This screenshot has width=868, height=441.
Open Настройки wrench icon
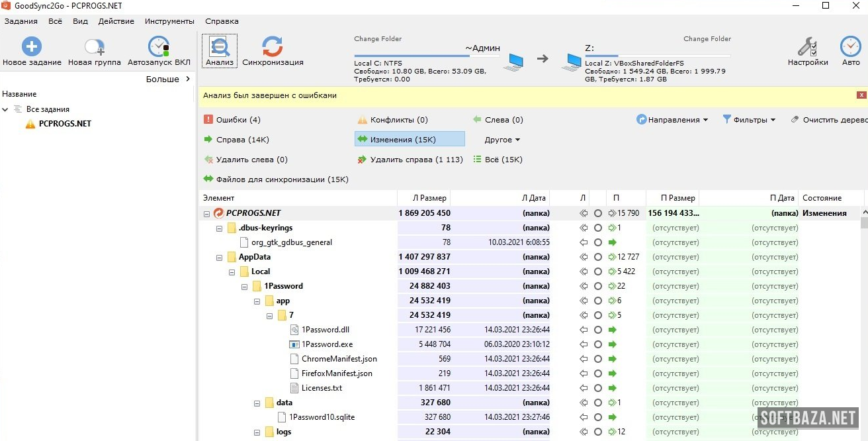[x=807, y=47]
